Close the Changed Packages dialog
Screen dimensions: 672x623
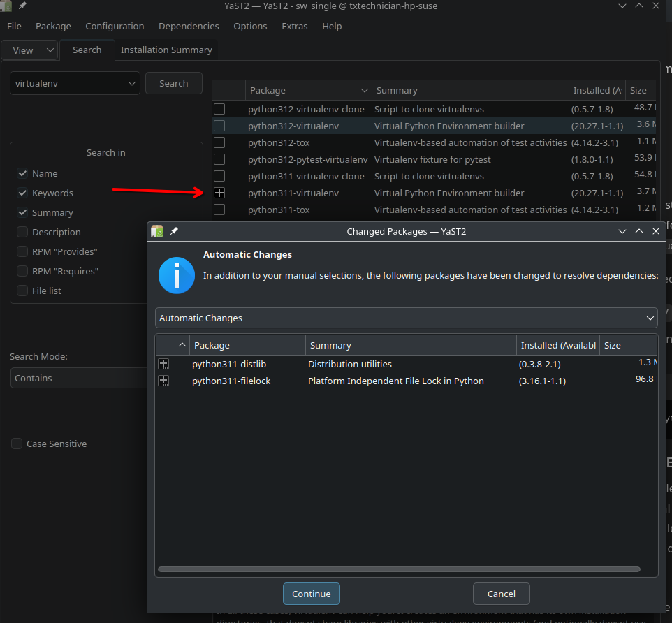[656, 231]
